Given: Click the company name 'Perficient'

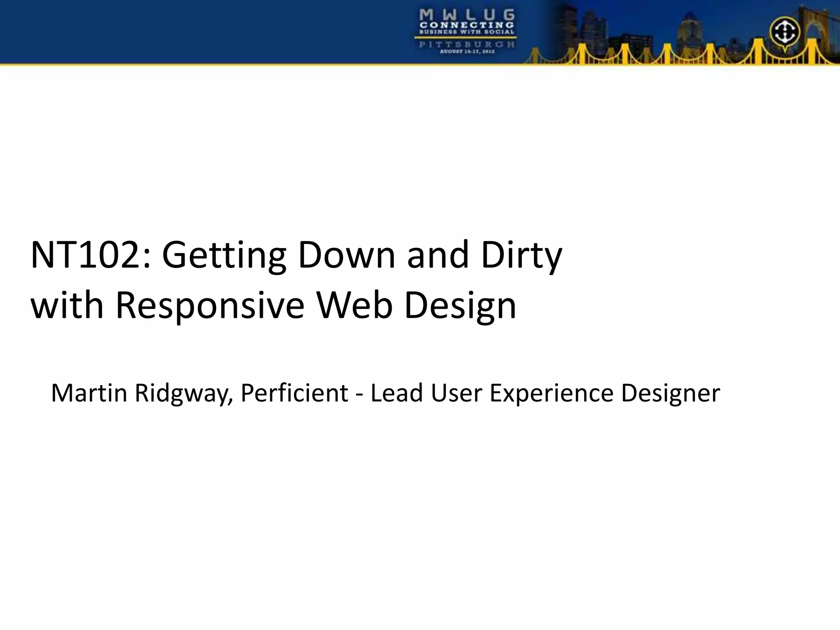Looking at the screenshot, I should point(294,393).
